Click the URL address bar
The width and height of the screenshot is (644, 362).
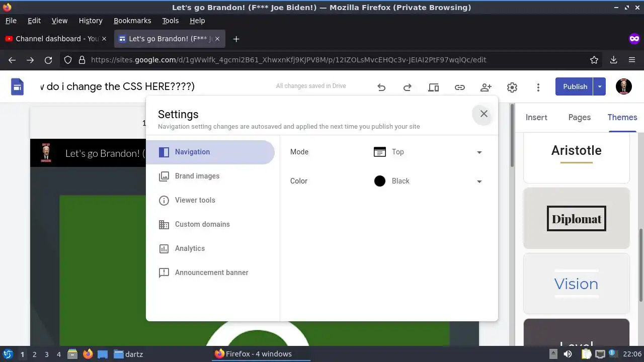pyautogui.click(x=332, y=60)
